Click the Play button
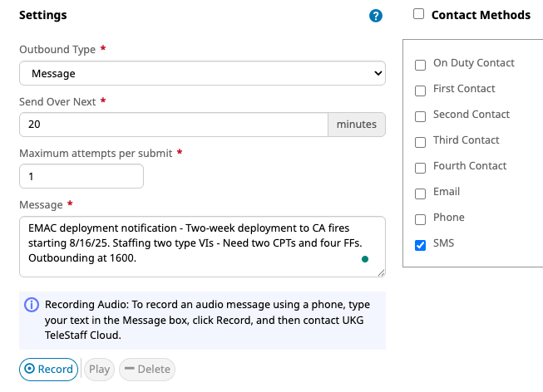The width and height of the screenshot is (543, 392). pos(99,370)
